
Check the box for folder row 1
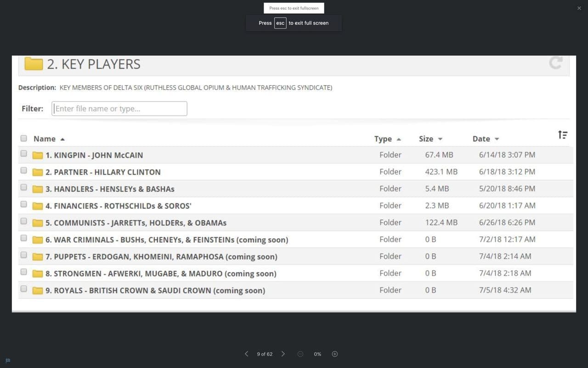(x=24, y=154)
